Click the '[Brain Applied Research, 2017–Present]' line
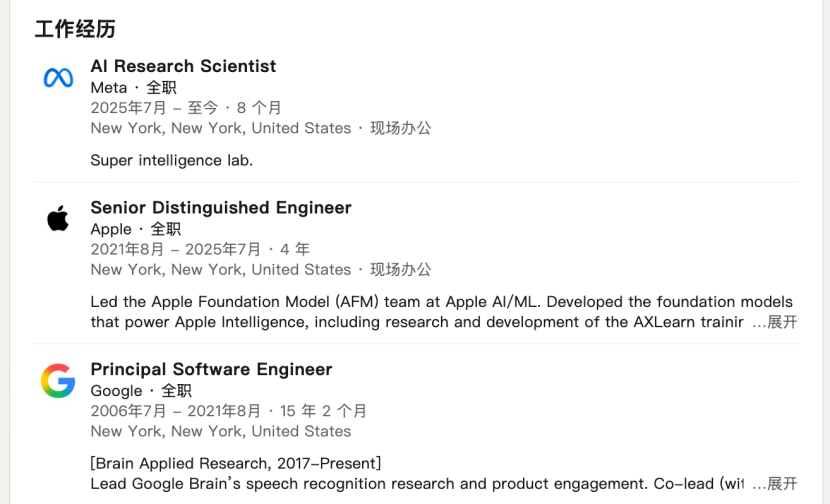The height and width of the screenshot is (504, 830). [235, 463]
